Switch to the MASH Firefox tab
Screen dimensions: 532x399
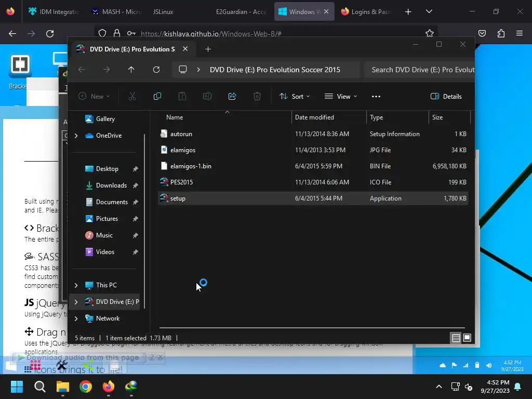[x=116, y=11]
